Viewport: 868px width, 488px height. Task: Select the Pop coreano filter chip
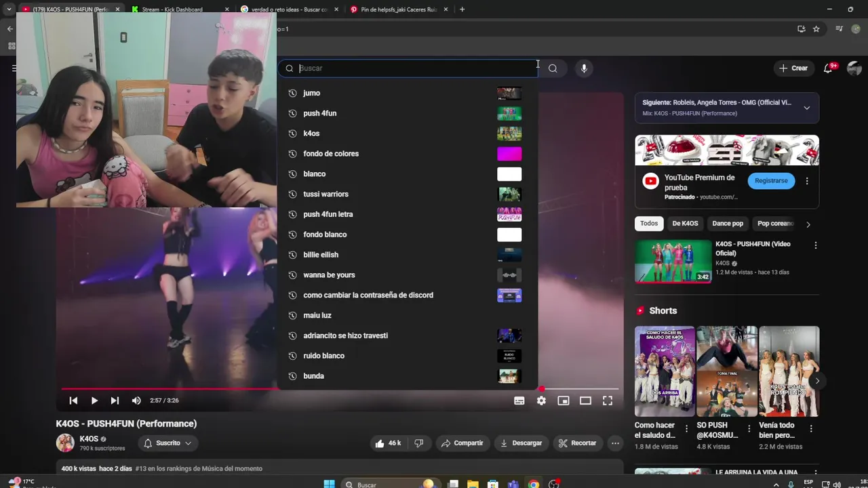point(776,224)
